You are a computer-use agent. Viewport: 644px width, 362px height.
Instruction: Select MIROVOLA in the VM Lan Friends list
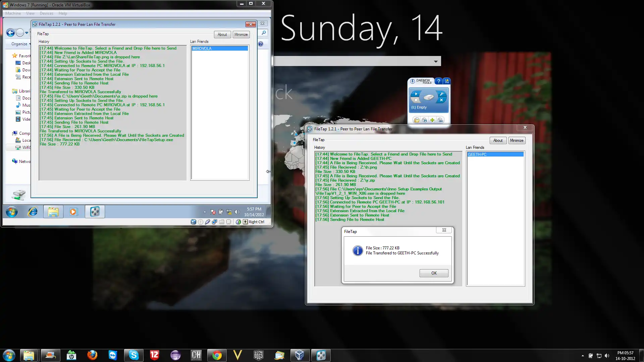(219, 49)
